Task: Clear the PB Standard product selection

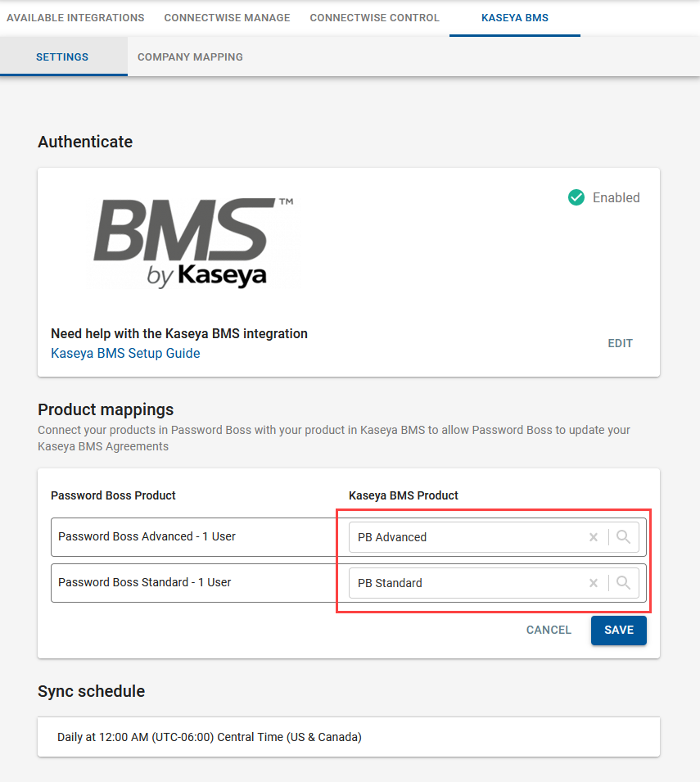Action: pyautogui.click(x=594, y=583)
